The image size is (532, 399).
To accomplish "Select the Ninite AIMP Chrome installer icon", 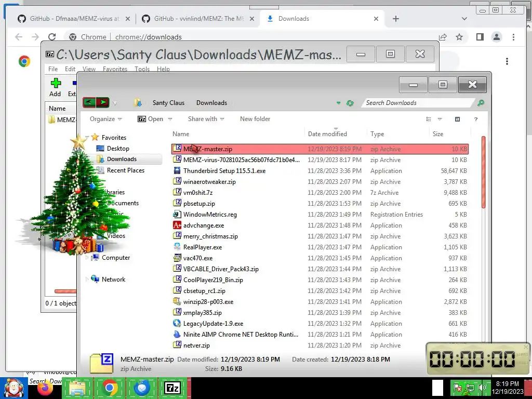I will click(177, 334).
